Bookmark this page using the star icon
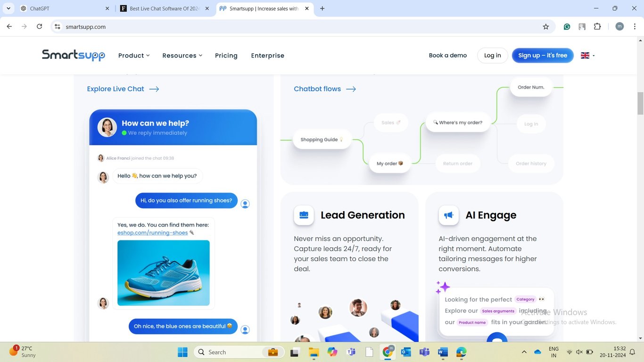Image resolution: width=644 pixels, height=362 pixels. tap(545, 27)
